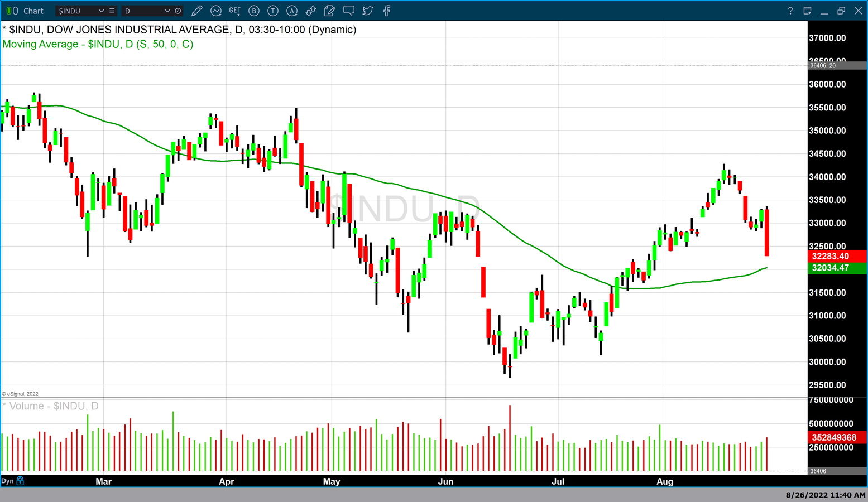Expand the $INDU symbol dropdown
Viewport: 868px width, 502px height.
click(x=101, y=11)
